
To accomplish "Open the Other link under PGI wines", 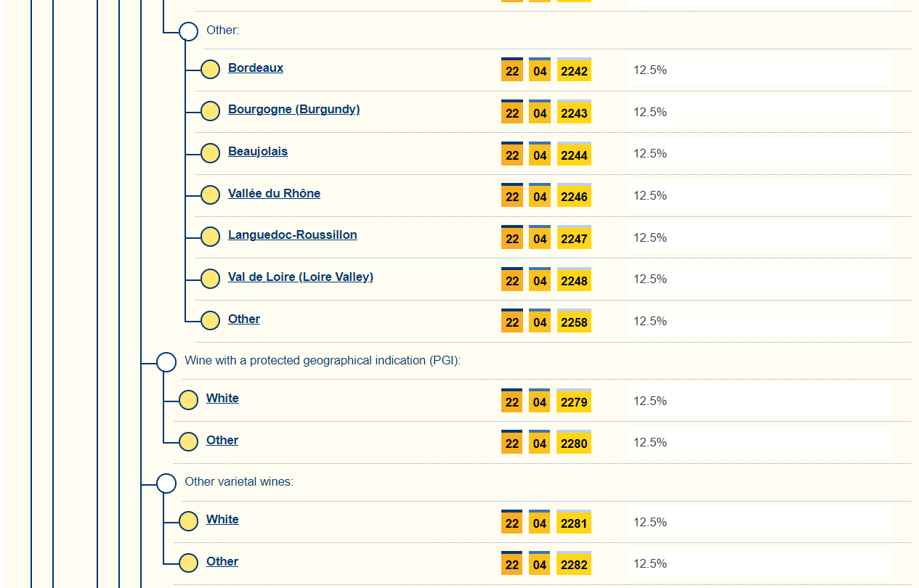I will pyautogui.click(x=222, y=441).
